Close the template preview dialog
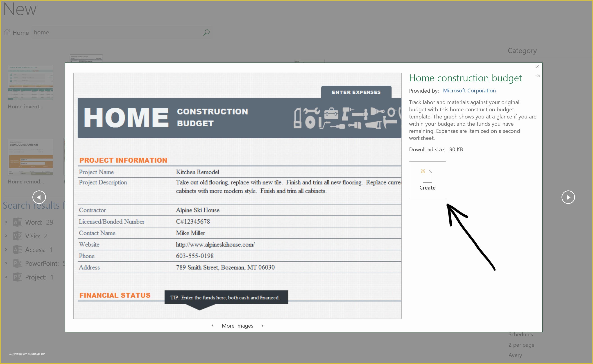The height and width of the screenshot is (364, 593). coord(537,67)
